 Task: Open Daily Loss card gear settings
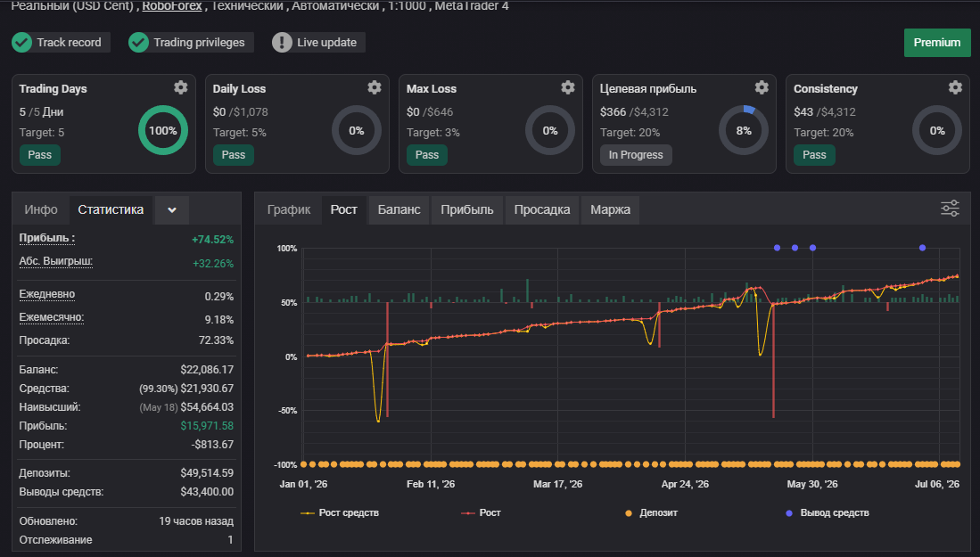point(375,87)
